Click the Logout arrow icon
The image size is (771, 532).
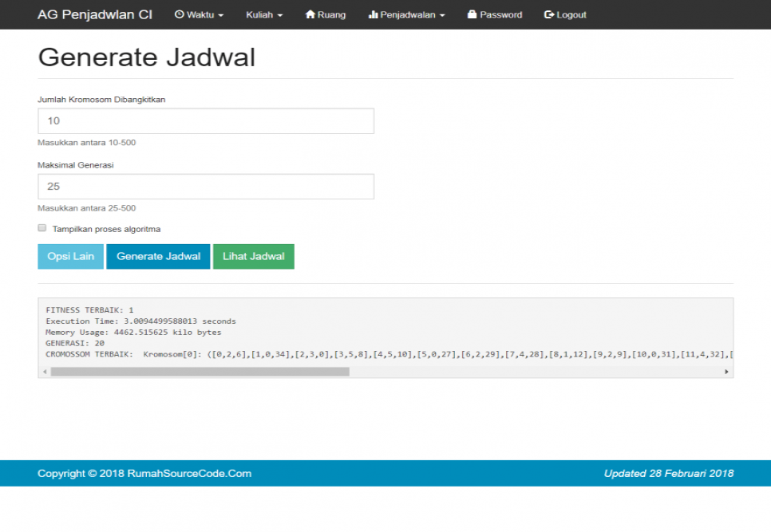[549, 14]
